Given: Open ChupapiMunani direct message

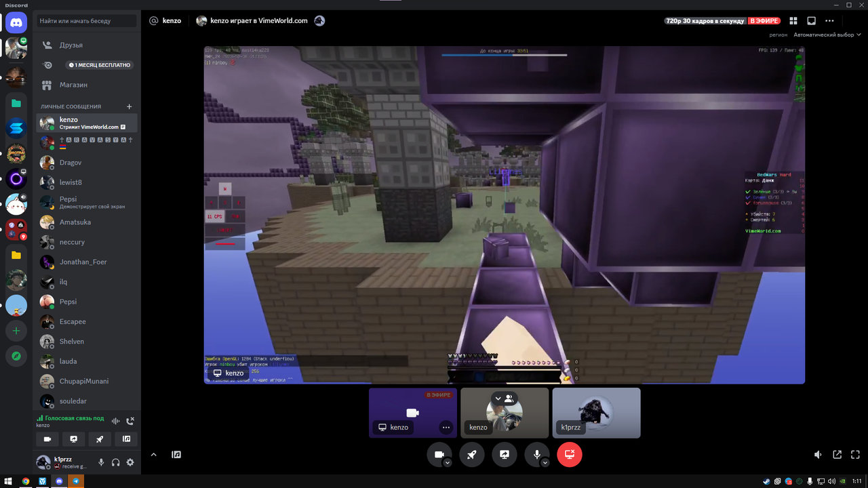Looking at the screenshot, I should (87, 381).
